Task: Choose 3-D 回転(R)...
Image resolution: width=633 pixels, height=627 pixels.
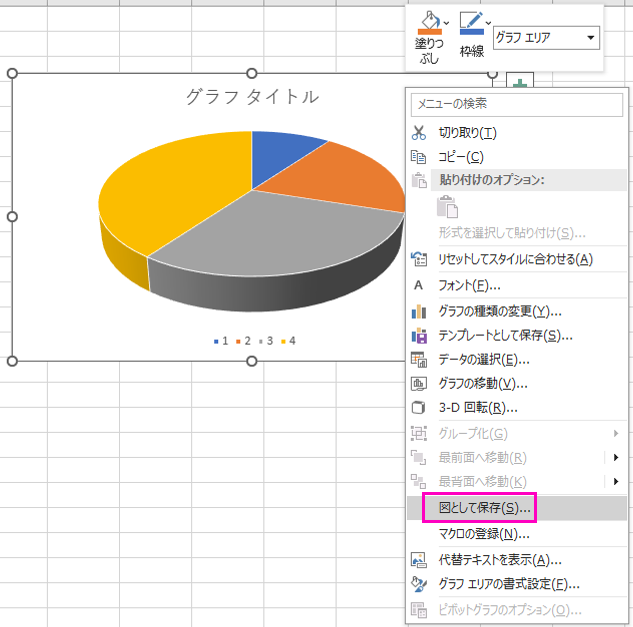Action: point(478,408)
